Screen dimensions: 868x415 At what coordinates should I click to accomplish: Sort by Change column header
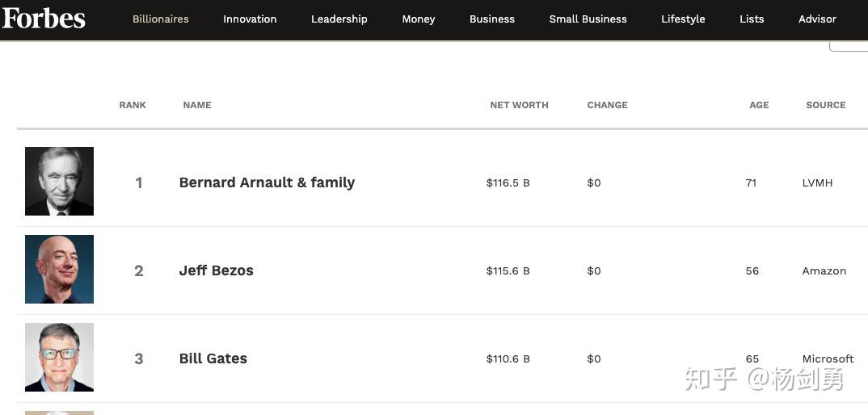pyautogui.click(x=608, y=105)
